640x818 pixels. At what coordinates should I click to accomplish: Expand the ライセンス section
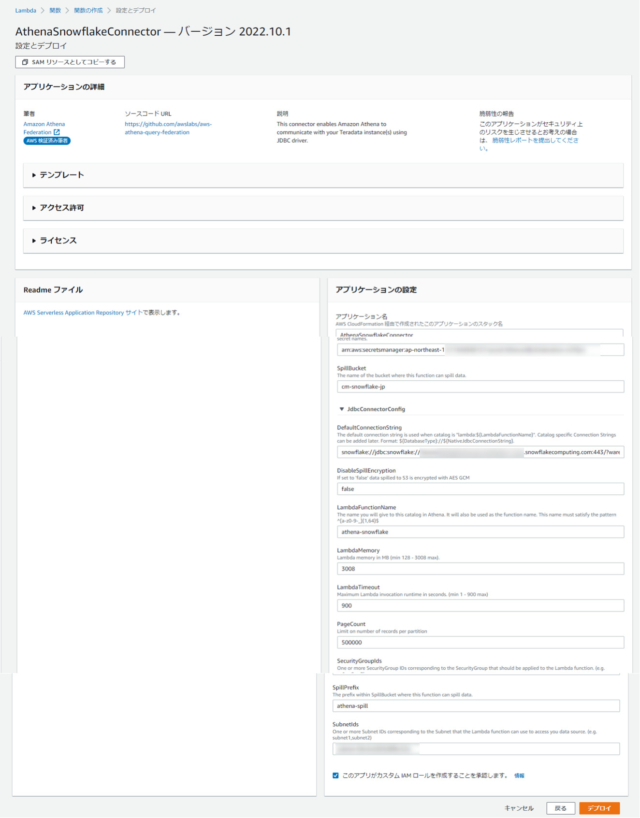pyautogui.click(x=323, y=240)
